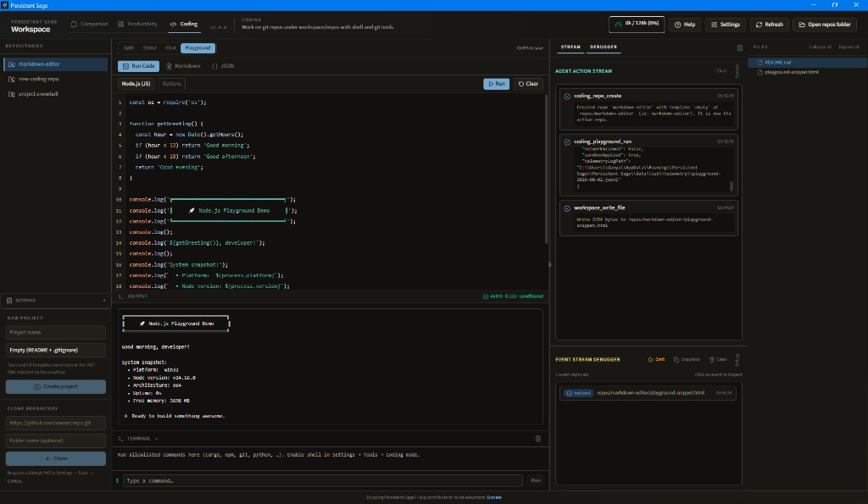Click the play triangle on Run button
Image resolution: width=868 pixels, height=504 pixels.
(491, 84)
